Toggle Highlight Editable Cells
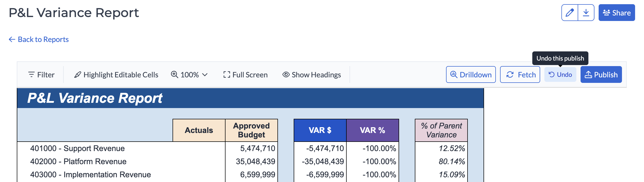Screen dimensions: 644x182 click(116, 75)
